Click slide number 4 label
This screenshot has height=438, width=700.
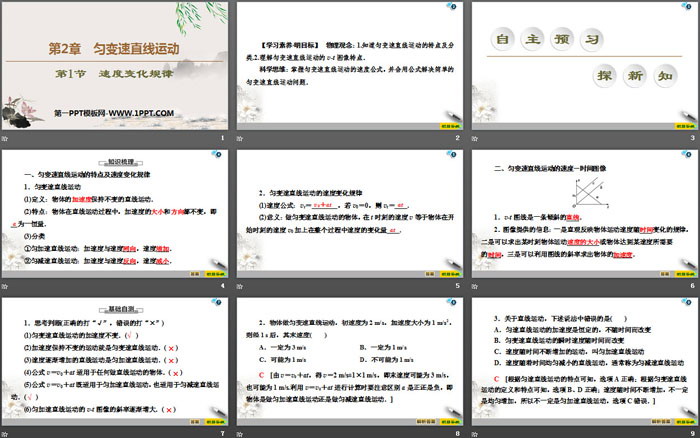point(223,286)
